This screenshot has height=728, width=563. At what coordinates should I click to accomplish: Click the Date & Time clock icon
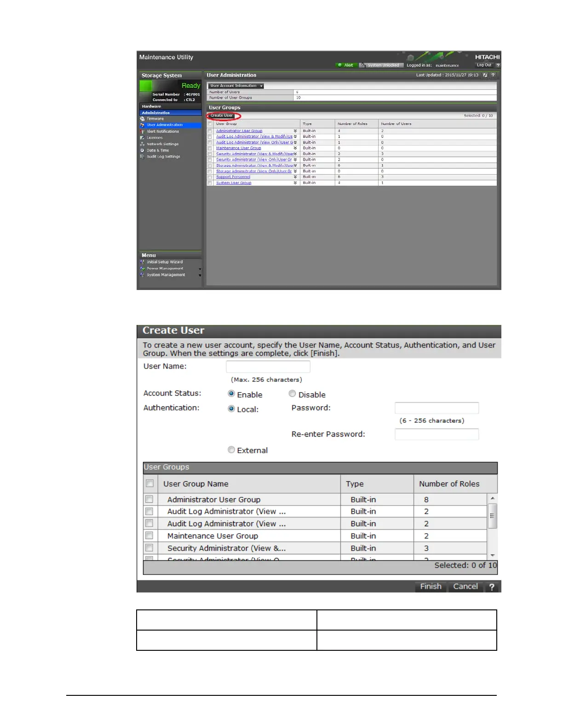[142, 150]
